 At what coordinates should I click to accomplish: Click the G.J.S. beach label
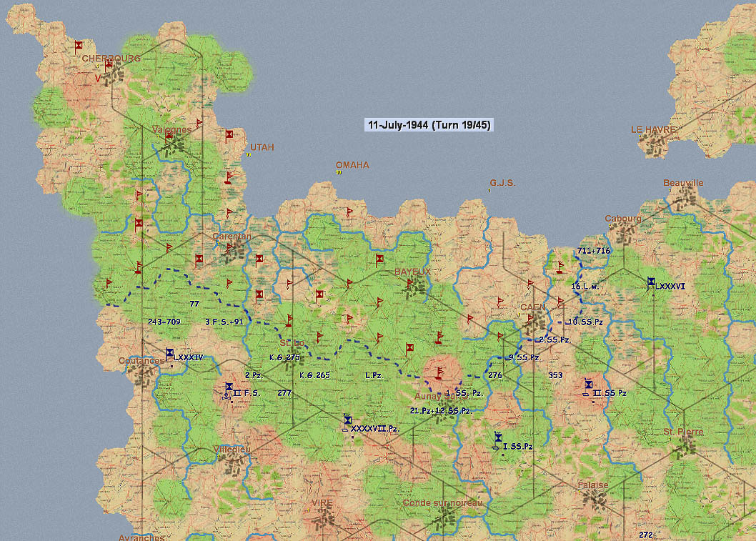click(x=502, y=183)
